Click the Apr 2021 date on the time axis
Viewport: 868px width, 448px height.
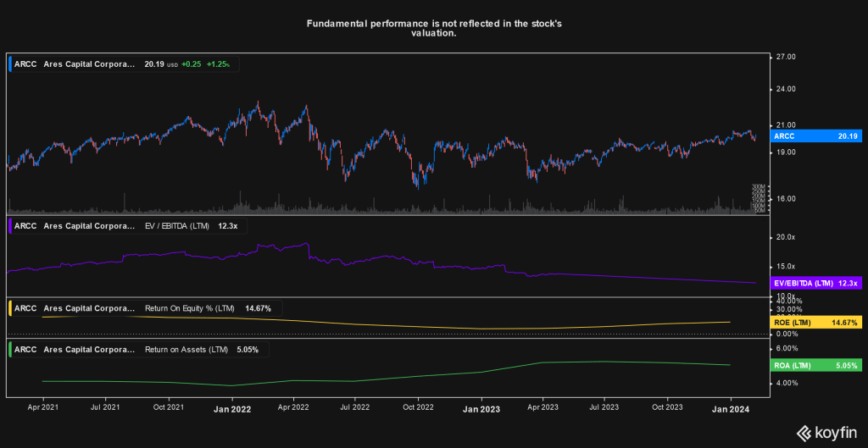coord(42,407)
